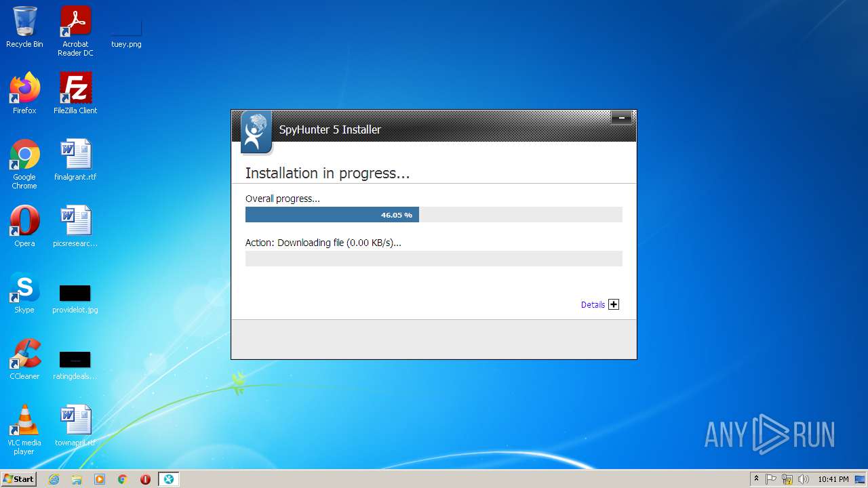Select the townapril.rtf document icon
Viewport: 868px width, 488px height.
pyautogui.click(x=75, y=426)
